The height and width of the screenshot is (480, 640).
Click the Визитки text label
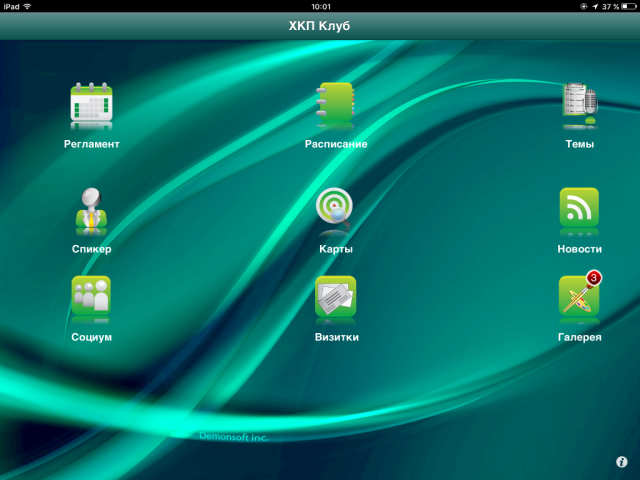coord(337,337)
